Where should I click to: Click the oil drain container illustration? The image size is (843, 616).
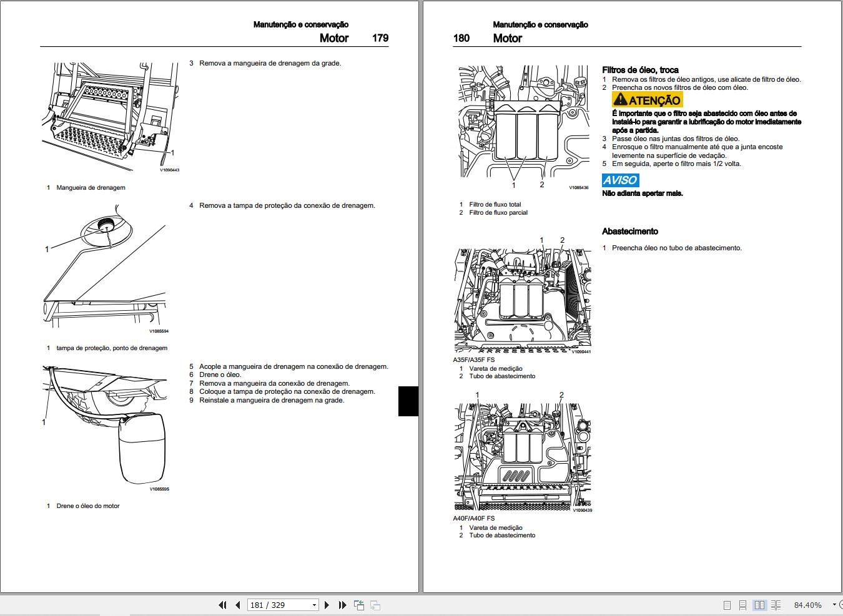[x=106, y=428]
